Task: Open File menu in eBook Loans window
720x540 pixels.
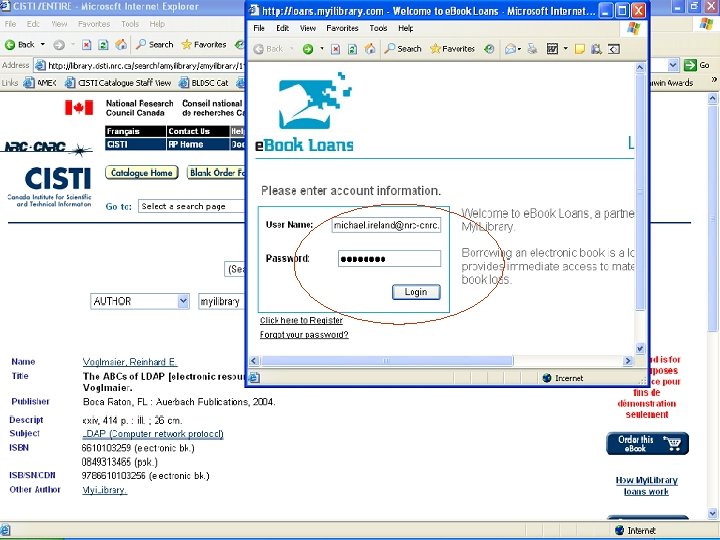Action: [x=259, y=28]
